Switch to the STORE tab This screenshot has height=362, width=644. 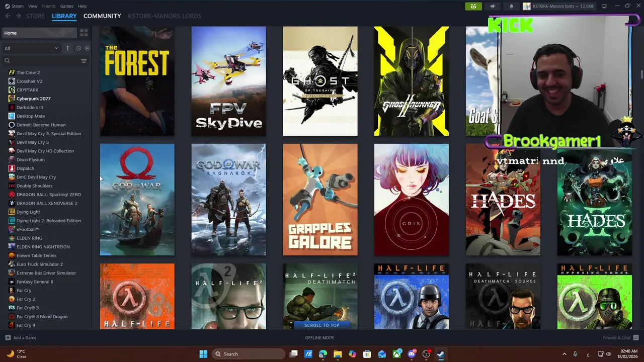click(x=35, y=16)
